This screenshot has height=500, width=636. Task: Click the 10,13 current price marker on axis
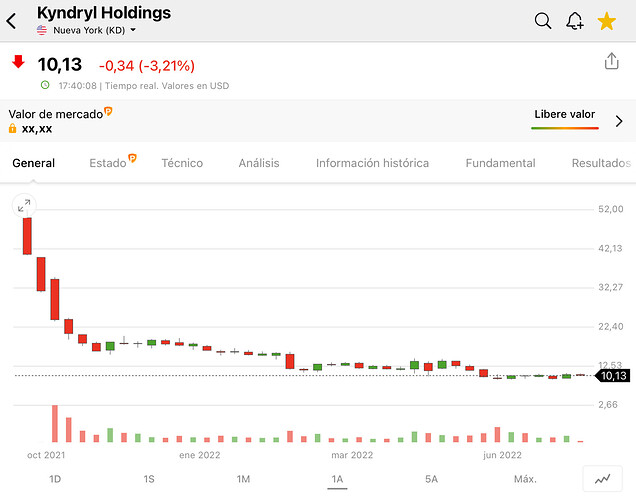coord(613,376)
